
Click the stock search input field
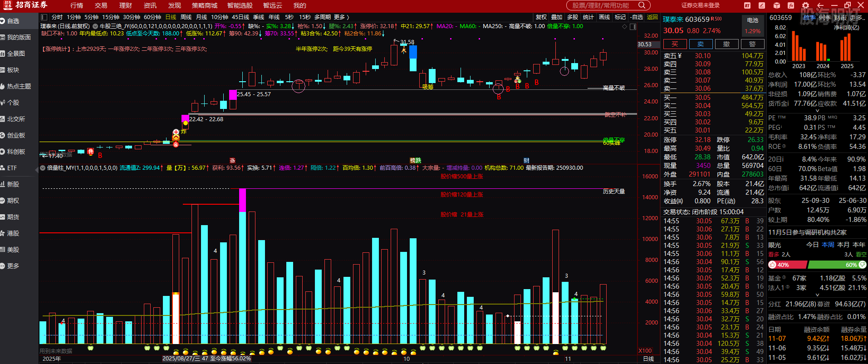click(x=601, y=5)
